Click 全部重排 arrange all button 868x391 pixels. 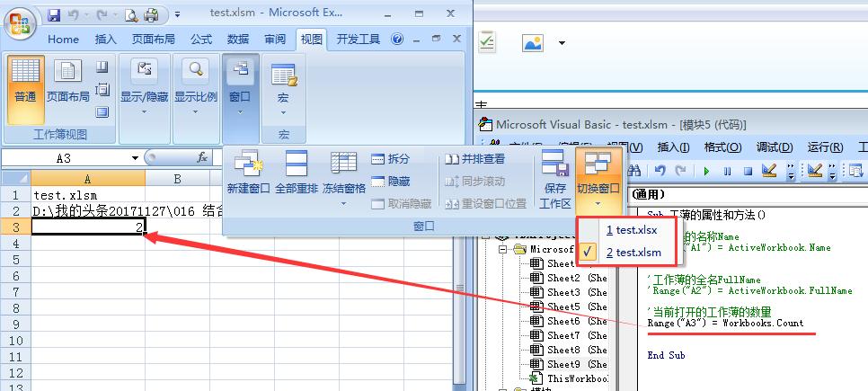pos(297,173)
